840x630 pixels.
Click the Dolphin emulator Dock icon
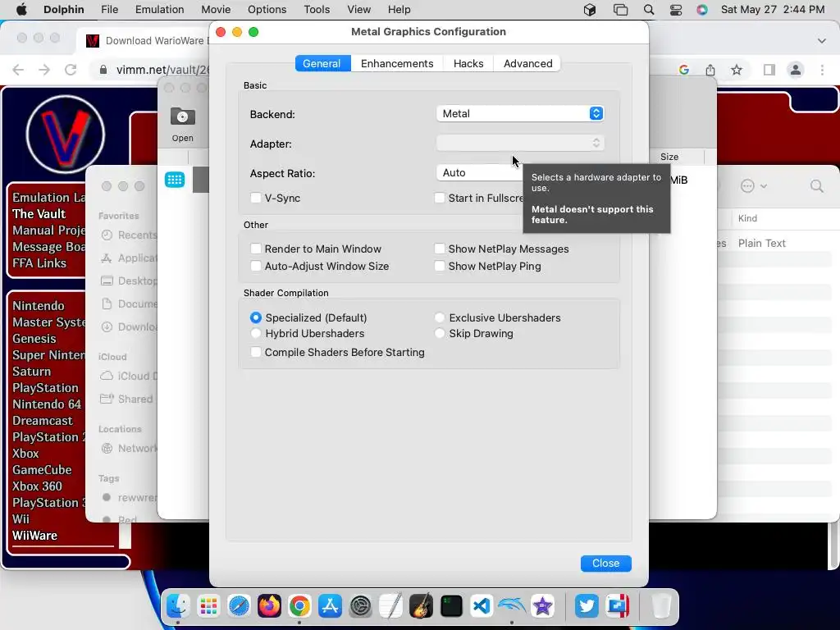coord(512,606)
